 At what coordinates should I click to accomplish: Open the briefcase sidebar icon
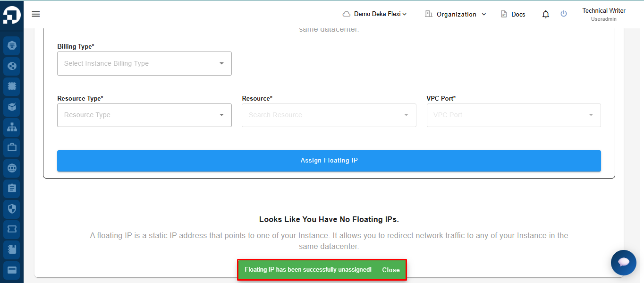12,147
